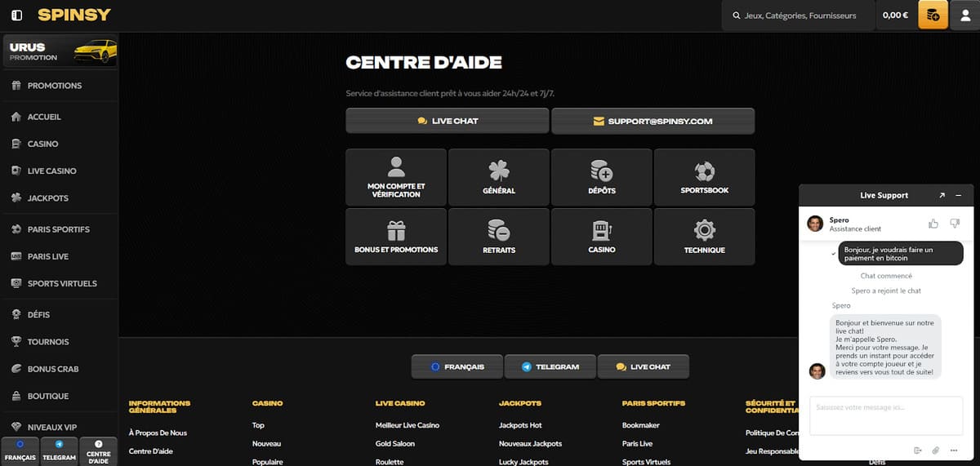The image size is (980, 466).
Task: Click the exit chat icon
Action: [918, 450]
